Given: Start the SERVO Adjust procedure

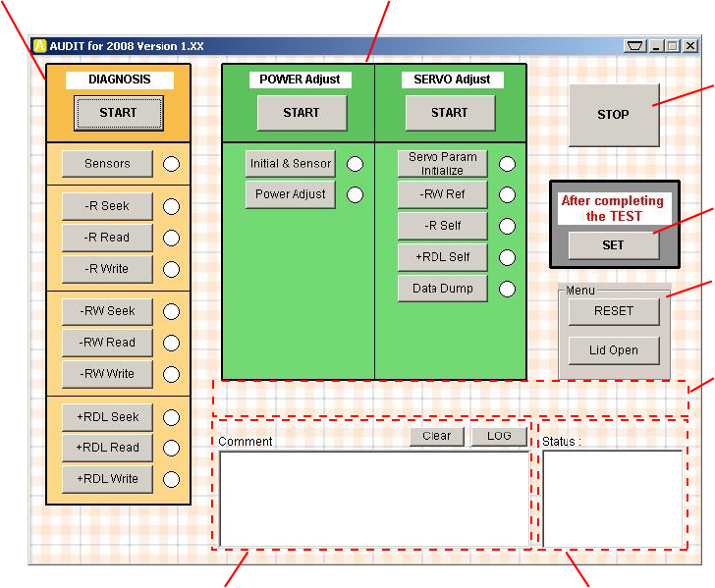Looking at the screenshot, I should (450, 113).
